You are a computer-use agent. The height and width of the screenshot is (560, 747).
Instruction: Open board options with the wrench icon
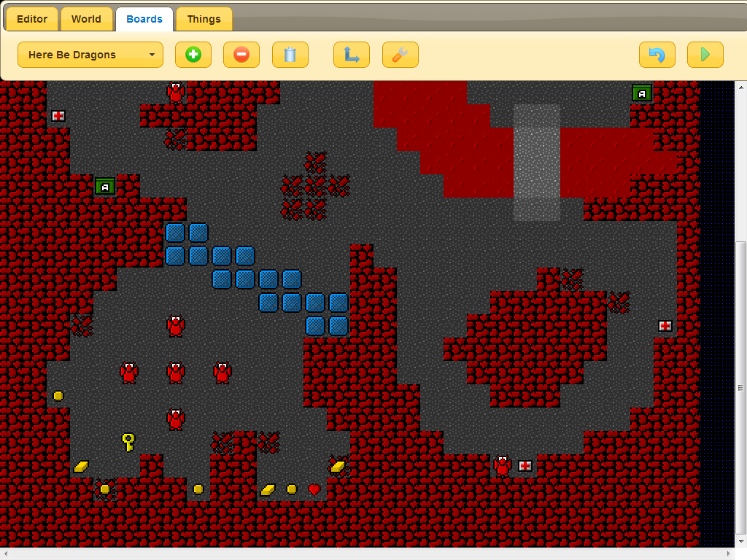tap(400, 55)
